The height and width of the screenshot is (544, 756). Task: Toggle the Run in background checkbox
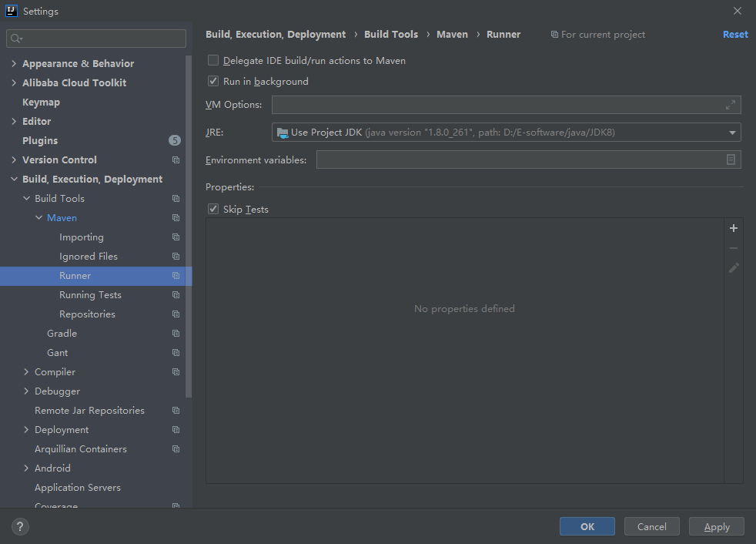pos(213,81)
